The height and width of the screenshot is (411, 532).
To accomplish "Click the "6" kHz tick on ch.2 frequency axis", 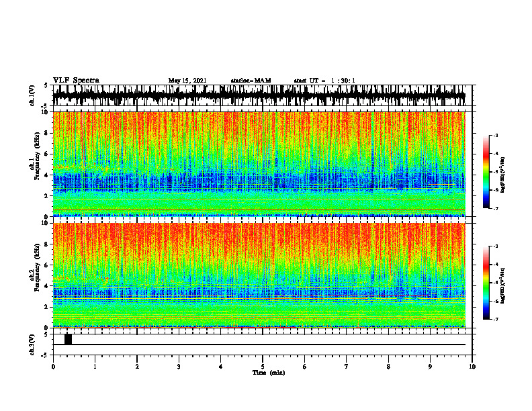I will pyautogui.click(x=46, y=265).
